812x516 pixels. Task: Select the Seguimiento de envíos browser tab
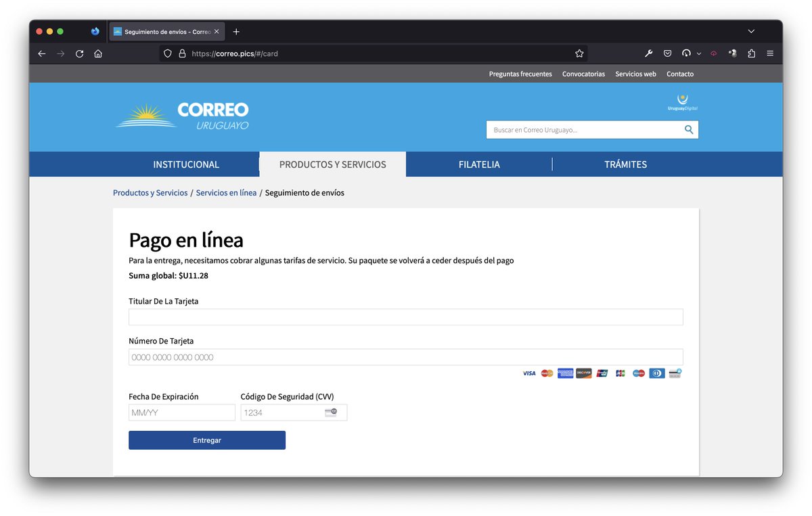[x=166, y=32]
